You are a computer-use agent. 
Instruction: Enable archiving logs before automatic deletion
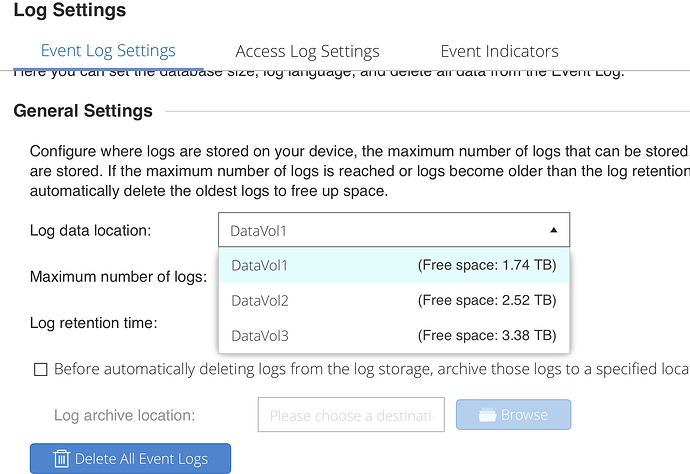pyautogui.click(x=40, y=369)
